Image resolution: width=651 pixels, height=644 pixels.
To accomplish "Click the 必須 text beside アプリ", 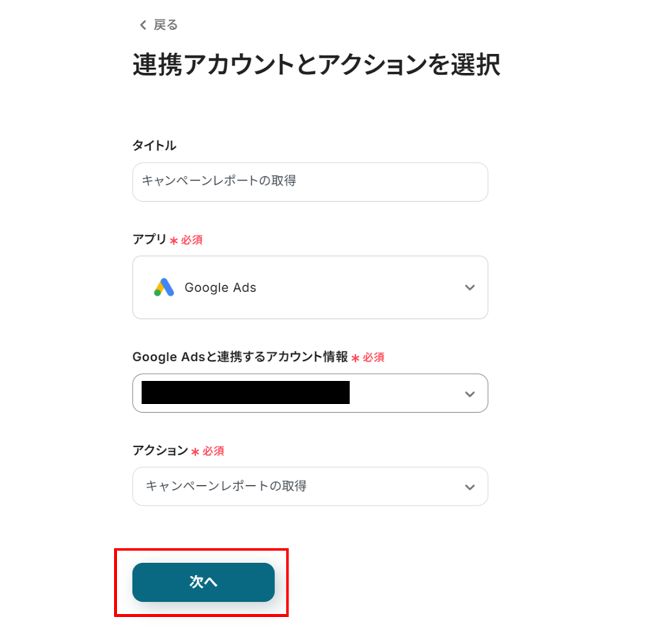I will [192, 240].
